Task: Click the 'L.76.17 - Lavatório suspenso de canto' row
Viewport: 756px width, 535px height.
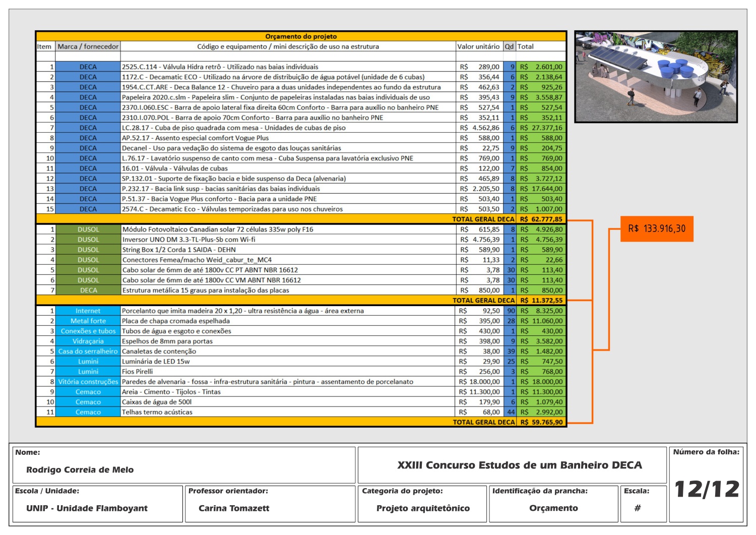Action: click(x=301, y=158)
